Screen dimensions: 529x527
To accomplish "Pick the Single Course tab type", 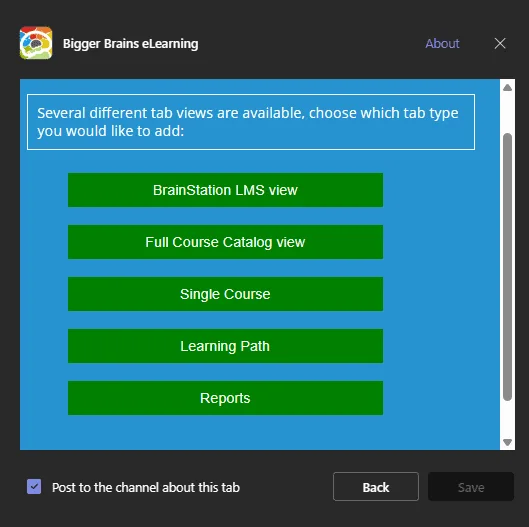I will [225, 294].
